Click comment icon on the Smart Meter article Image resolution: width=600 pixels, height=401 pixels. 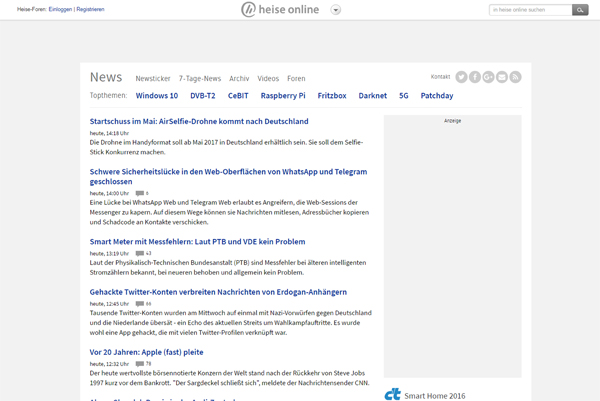point(140,253)
